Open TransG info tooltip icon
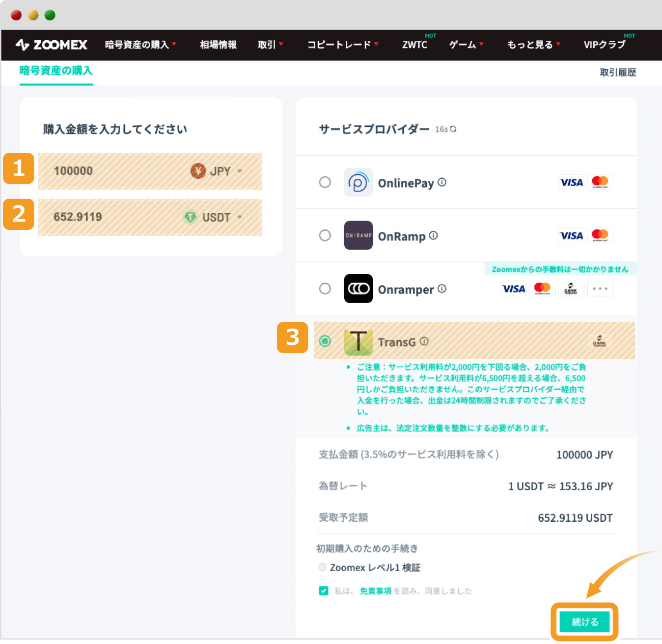The width and height of the screenshot is (662, 644). coord(424,341)
